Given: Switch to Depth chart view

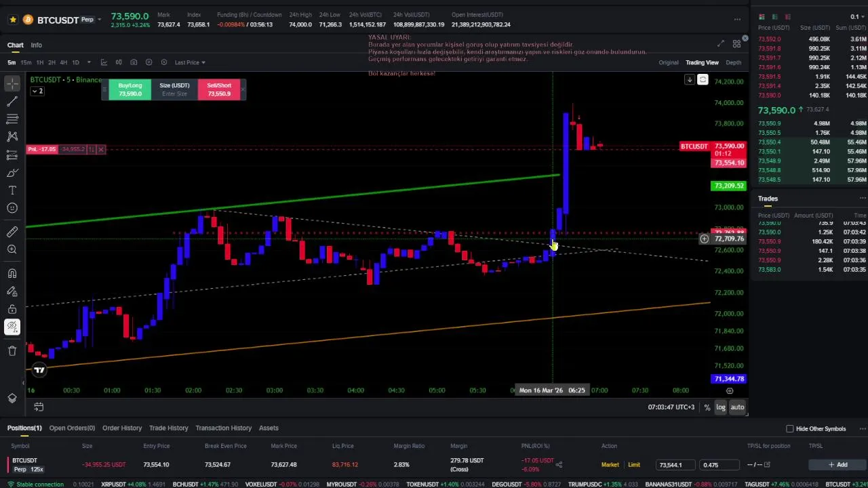Looking at the screenshot, I should 733,62.
